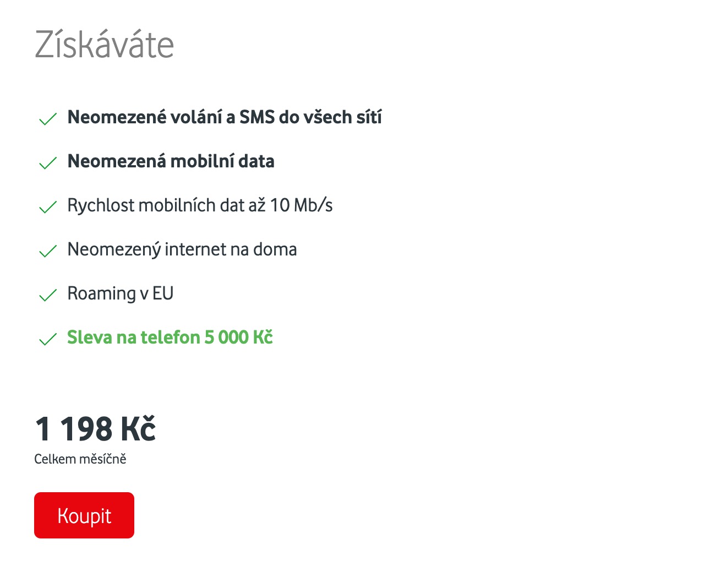Click the Získáváte heading

104,45
